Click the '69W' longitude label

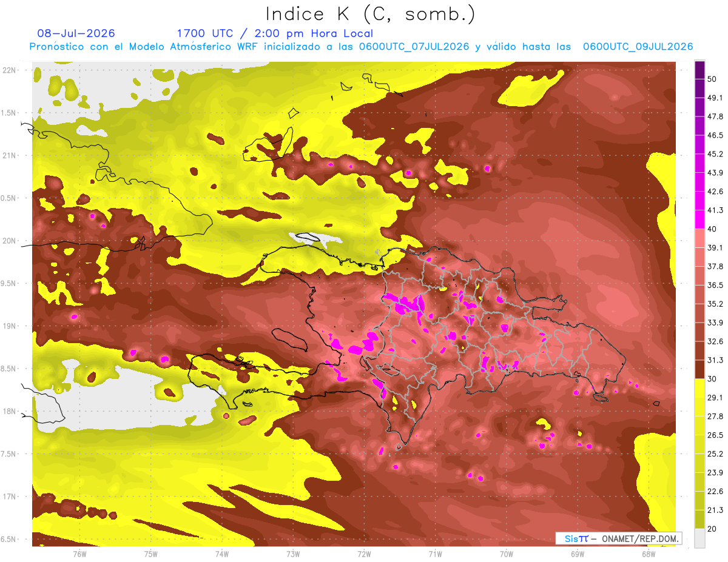pyautogui.click(x=578, y=554)
